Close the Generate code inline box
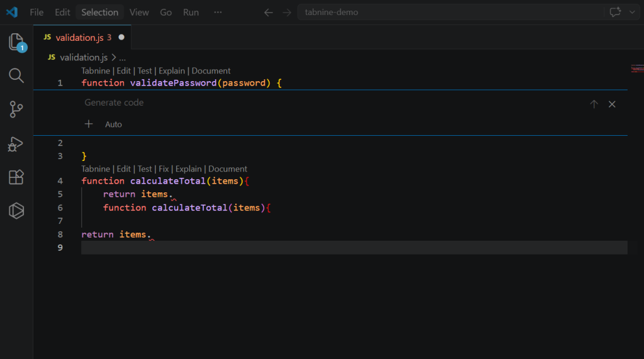The height and width of the screenshot is (359, 644). [612, 104]
